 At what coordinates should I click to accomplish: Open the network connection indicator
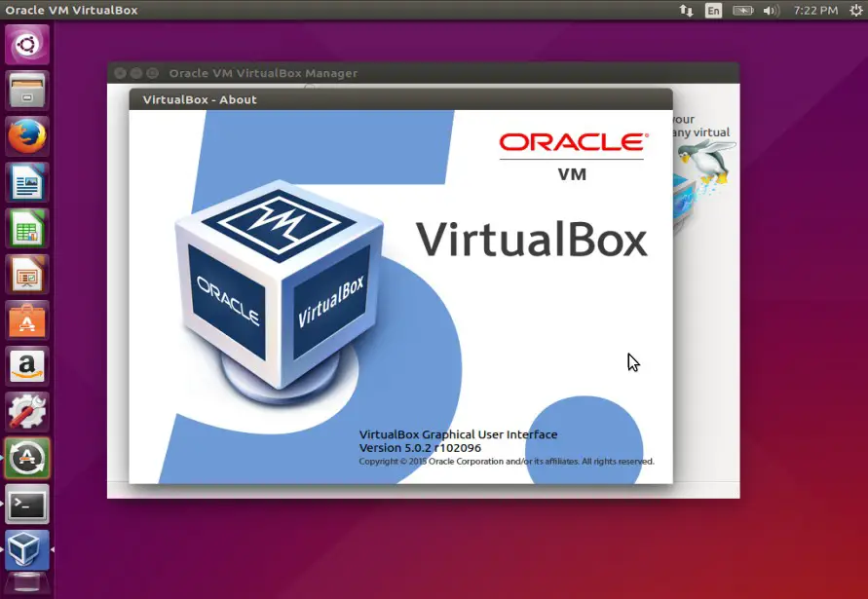[687, 11]
